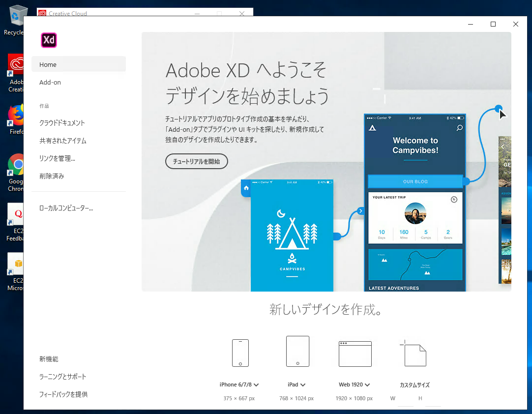Open ローカルコンピューター... file browser
Image resolution: width=532 pixels, height=414 pixels.
[x=66, y=208]
